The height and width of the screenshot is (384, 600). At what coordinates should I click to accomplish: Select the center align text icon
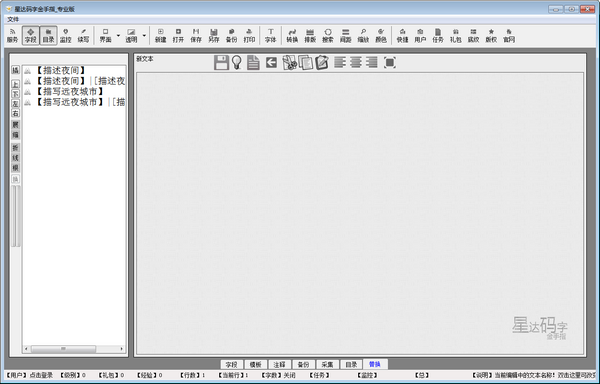(x=356, y=62)
